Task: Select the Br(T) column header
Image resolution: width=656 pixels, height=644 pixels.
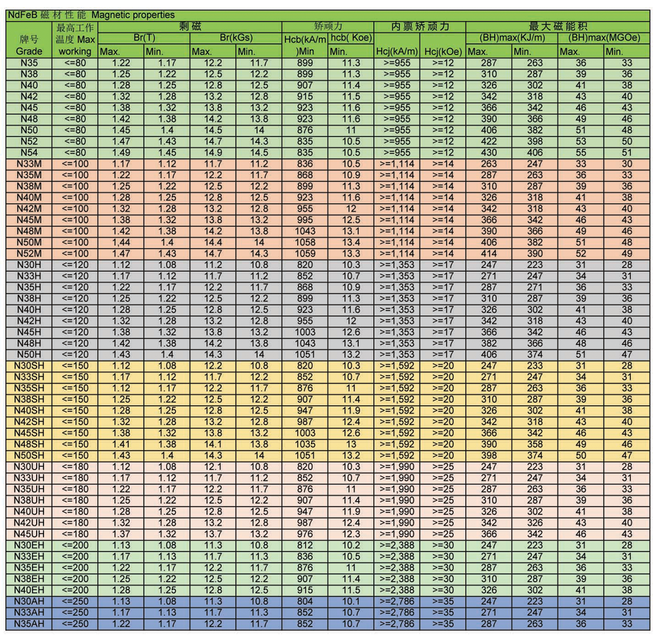Action: (x=144, y=38)
